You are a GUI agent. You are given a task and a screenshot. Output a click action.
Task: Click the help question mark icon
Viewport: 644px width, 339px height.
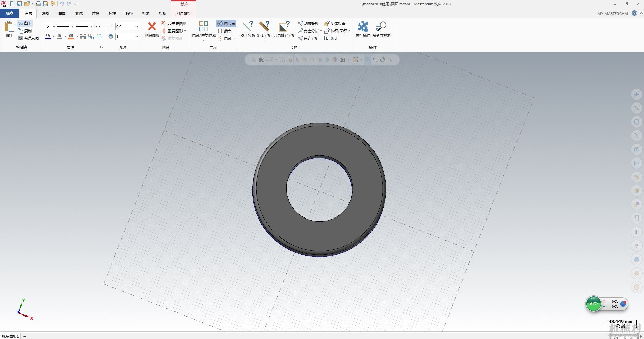[x=634, y=13]
